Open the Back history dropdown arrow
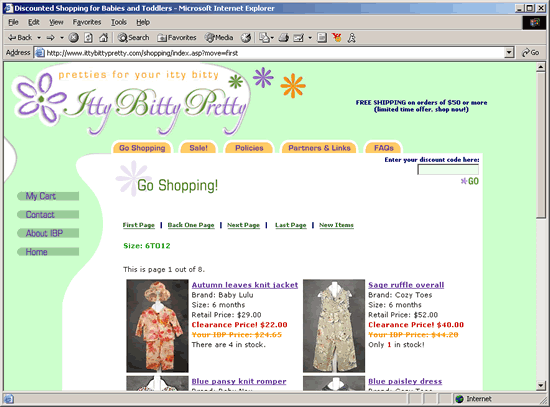This screenshot has height=407, width=550. (x=39, y=38)
